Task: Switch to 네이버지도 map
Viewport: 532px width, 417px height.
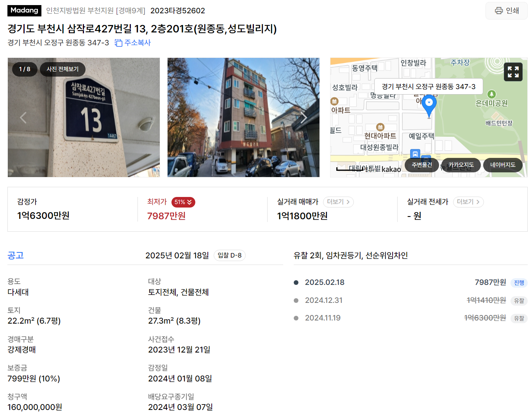Action: 503,165
